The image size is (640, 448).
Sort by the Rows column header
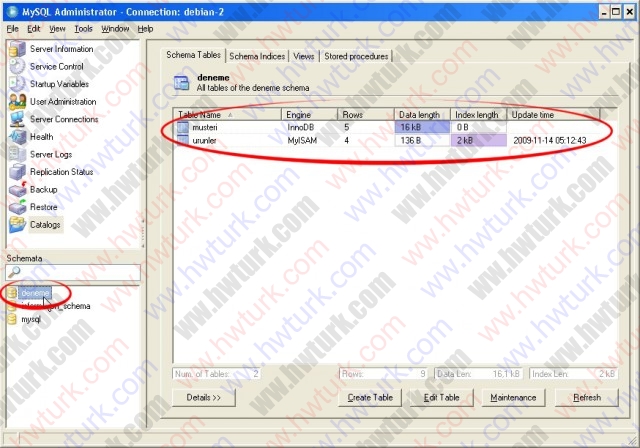(366, 115)
